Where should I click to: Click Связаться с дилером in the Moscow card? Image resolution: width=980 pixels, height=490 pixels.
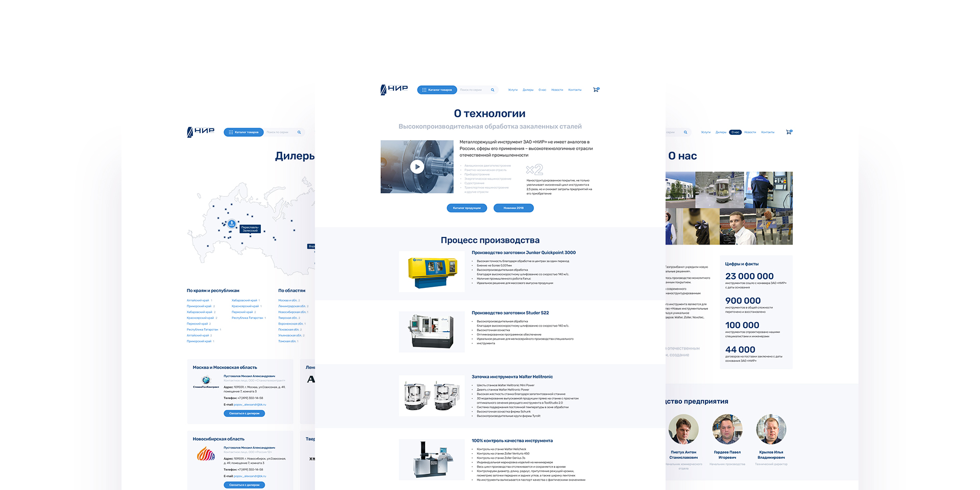coord(244,413)
